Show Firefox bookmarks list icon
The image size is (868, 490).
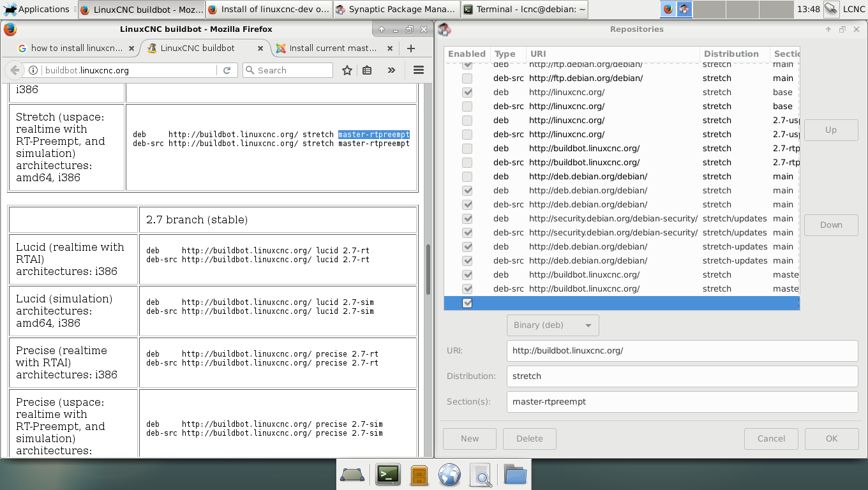[367, 70]
